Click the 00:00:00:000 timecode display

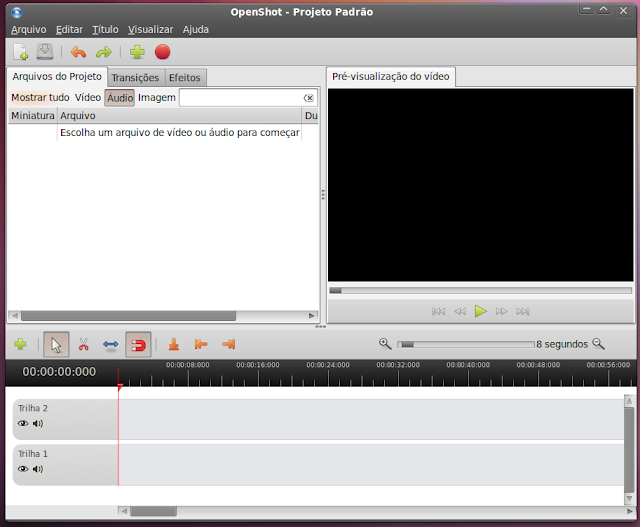click(x=59, y=371)
